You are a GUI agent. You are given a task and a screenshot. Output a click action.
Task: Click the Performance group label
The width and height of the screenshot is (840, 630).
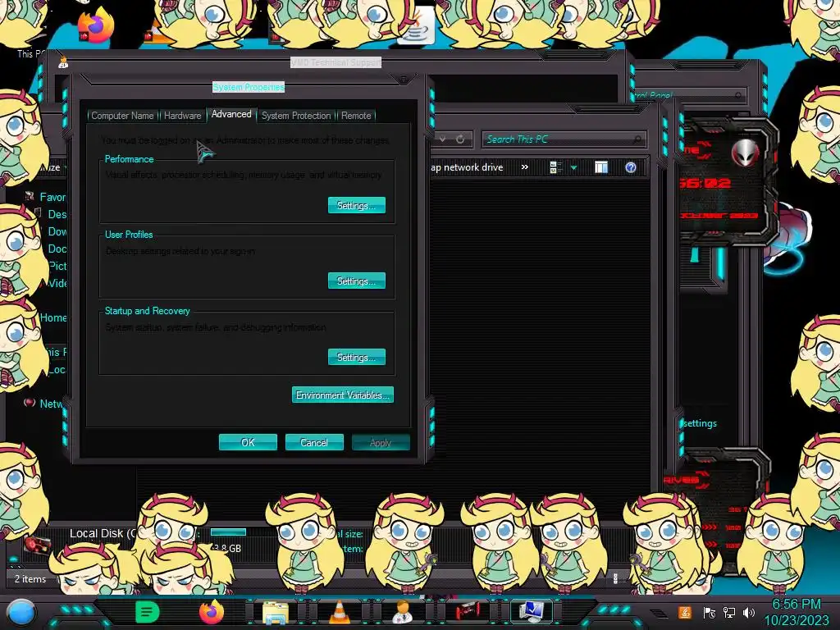129,159
